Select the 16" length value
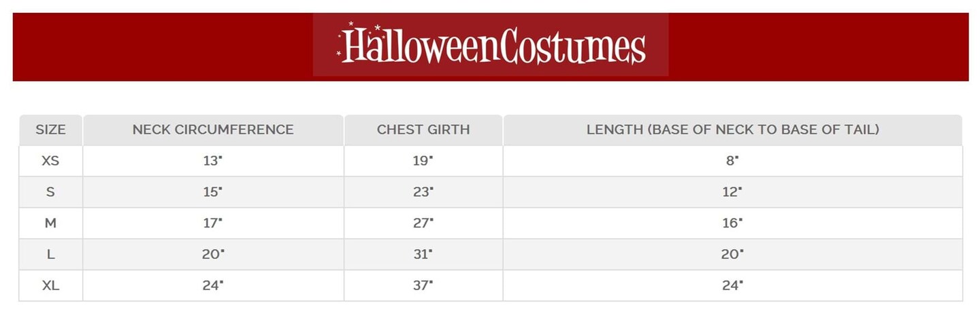Screen dimensions: 980x320 [732, 223]
